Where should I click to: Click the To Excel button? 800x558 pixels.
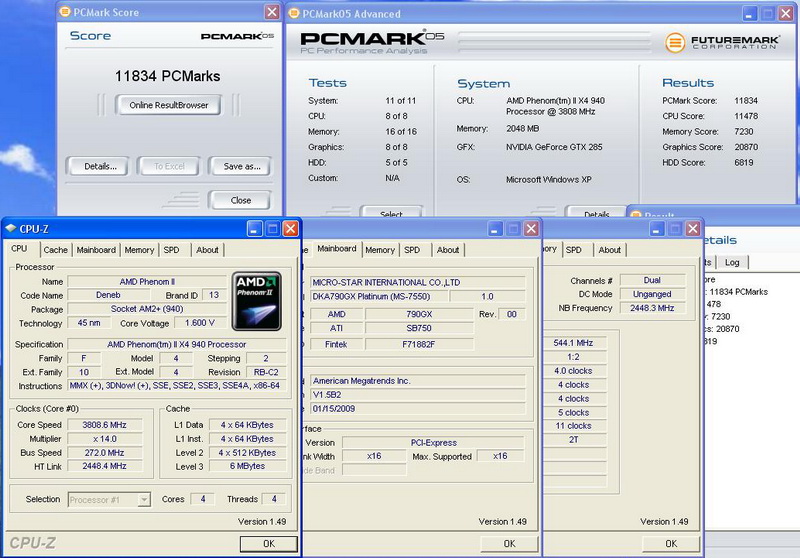click(169, 166)
